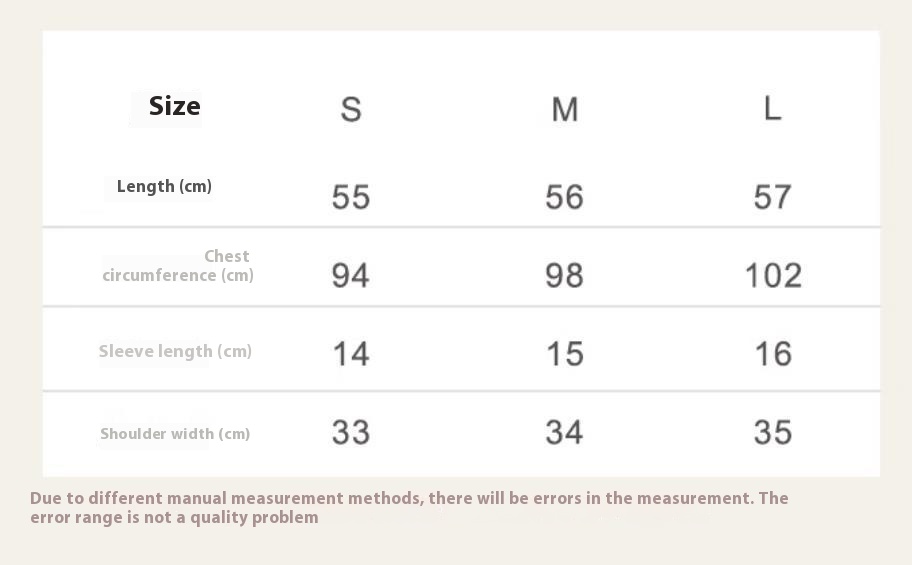
Task: Click the Length (cm) row label
Action: click(164, 187)
